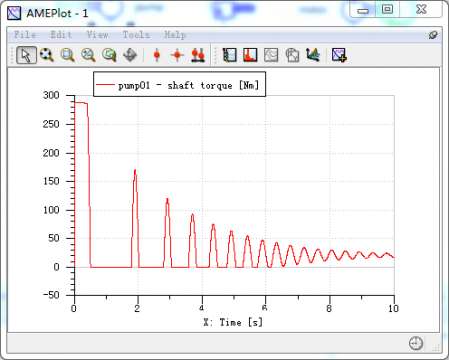This screenshot has width=449, height=360.
Task: Minimize the AMEPlot window
Action: coord(363,10)
